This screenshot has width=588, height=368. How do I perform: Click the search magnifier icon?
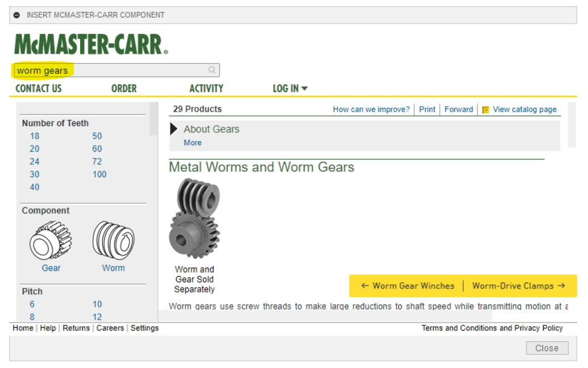[x=212, y=70]
